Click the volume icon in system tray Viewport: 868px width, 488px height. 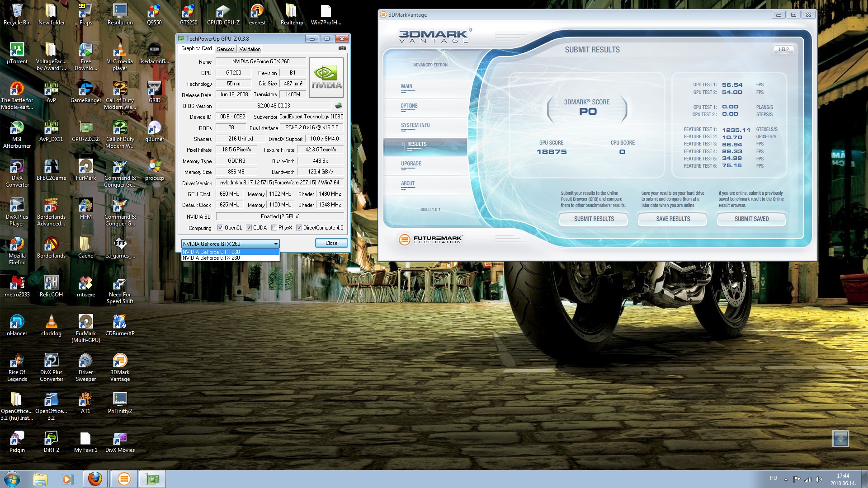(819, 479)
